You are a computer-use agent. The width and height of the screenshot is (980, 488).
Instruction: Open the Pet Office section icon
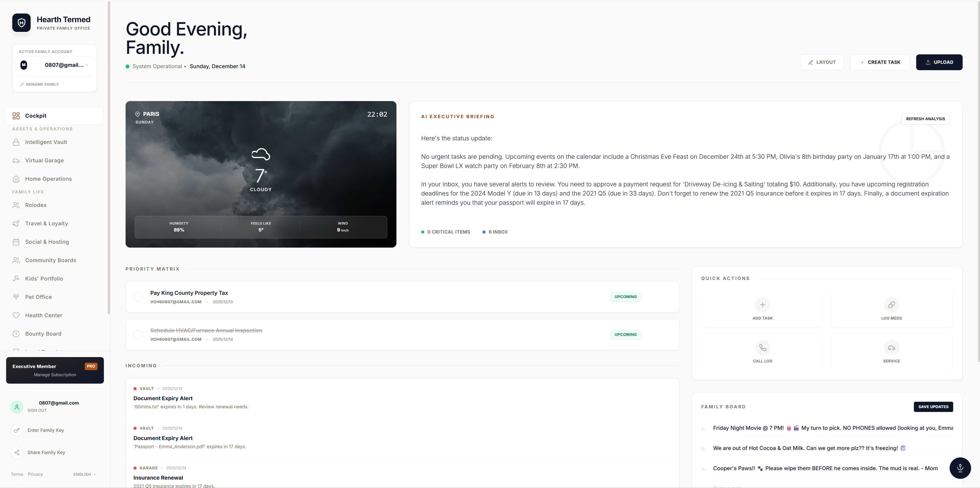point(16,297)
